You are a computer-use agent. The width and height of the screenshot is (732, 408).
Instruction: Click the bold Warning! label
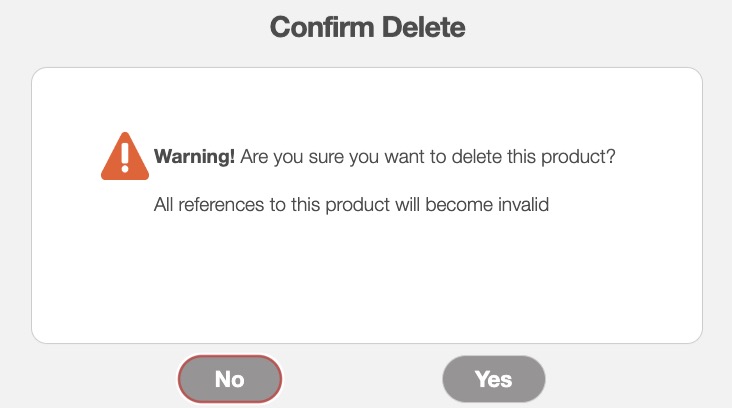pos(195,158)
